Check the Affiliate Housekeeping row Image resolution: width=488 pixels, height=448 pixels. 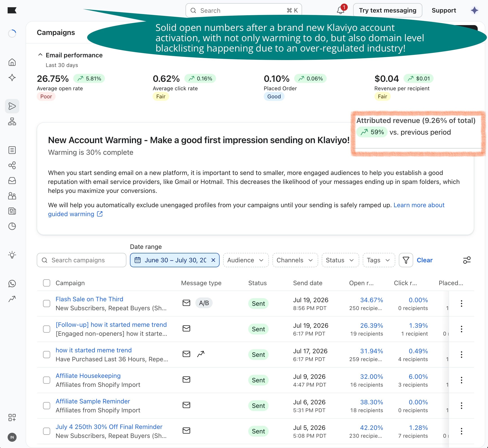[x=47, y=380]
